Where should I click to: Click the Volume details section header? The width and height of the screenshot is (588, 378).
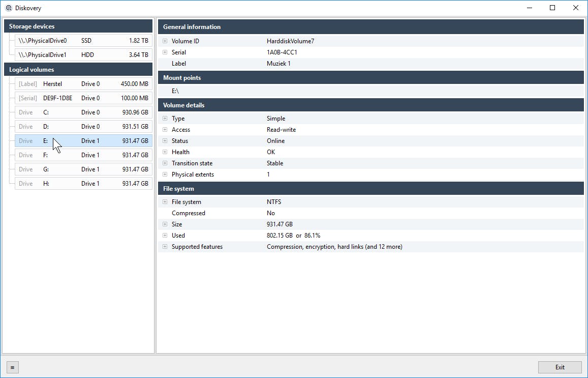371,105
